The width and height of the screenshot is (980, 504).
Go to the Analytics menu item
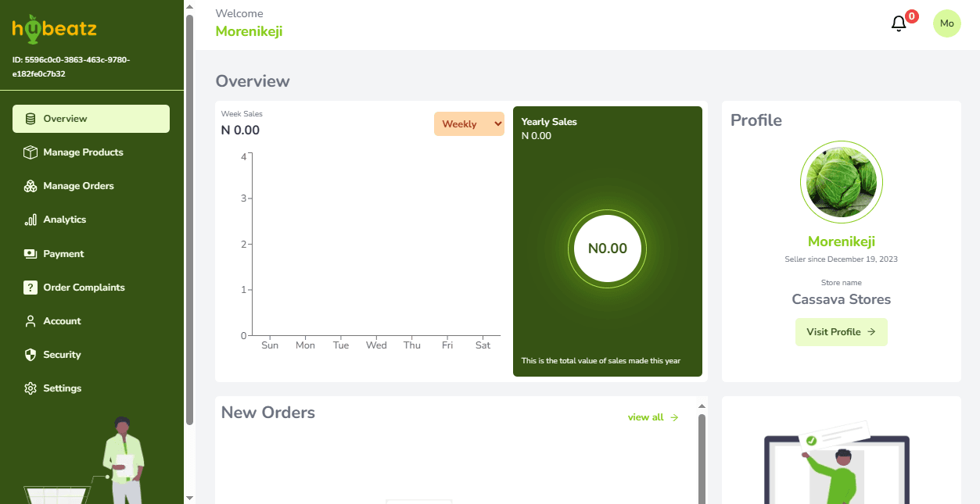[65, 220]
